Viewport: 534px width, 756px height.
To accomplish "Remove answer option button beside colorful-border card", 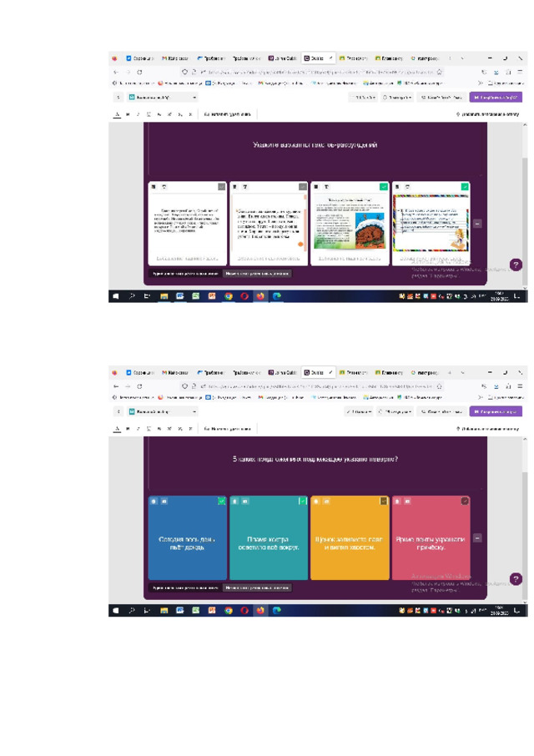I will coord(477,224).
